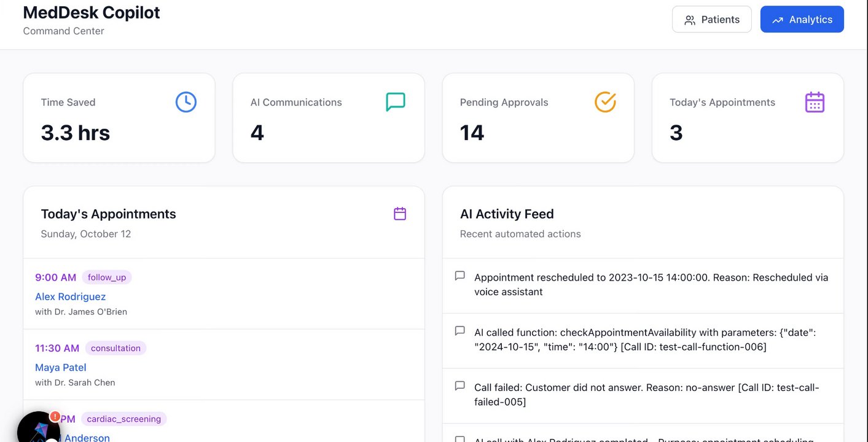Click the clock icon on Time Saved card

pyautogui.click(x=186, y=102)
